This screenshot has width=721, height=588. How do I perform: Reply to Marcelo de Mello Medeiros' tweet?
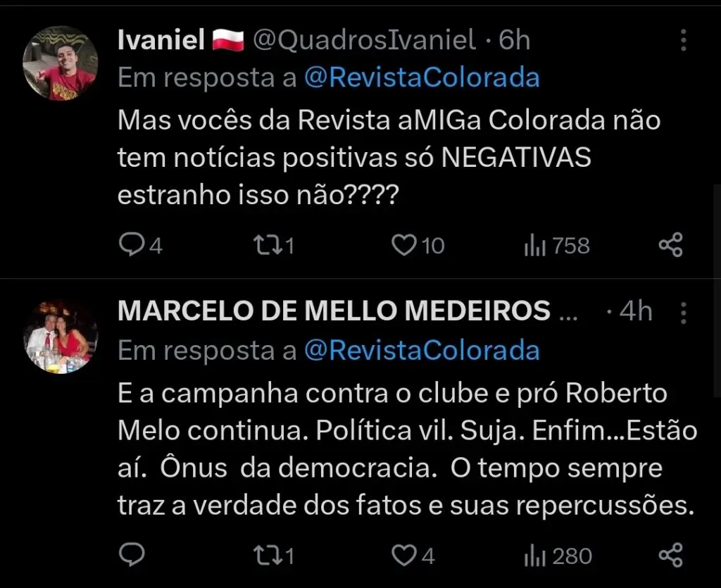pyautogui.click(x=131, y=556)
